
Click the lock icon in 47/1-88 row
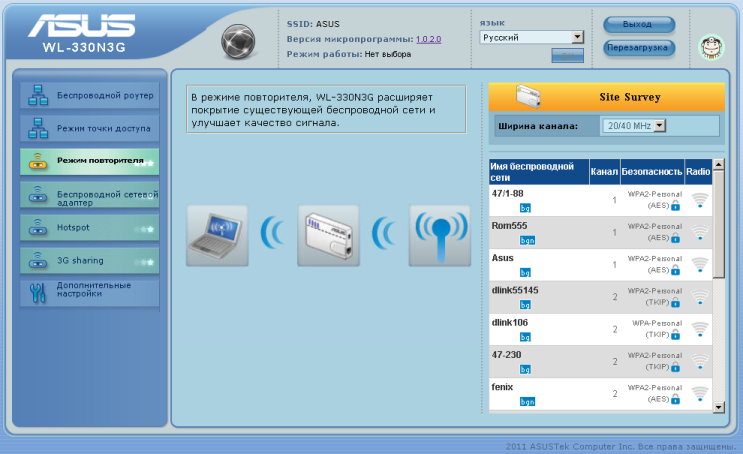[x=676, y=206]
